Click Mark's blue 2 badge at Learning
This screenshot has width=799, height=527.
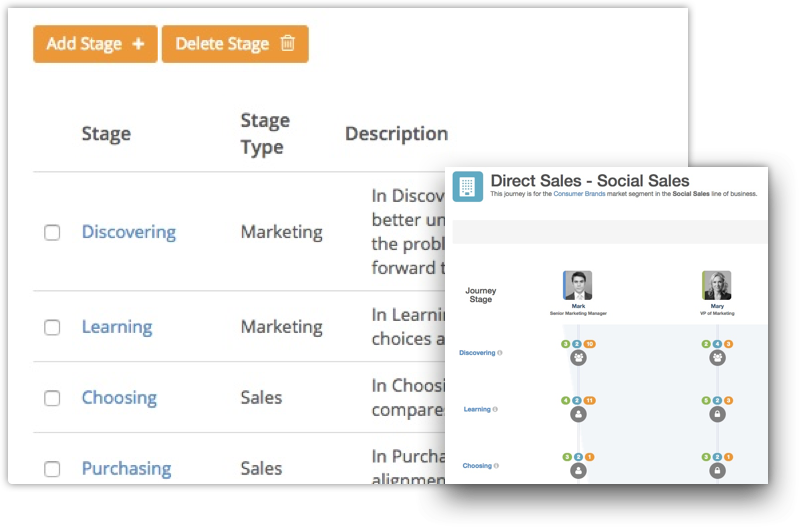click(x=577, y=401)
